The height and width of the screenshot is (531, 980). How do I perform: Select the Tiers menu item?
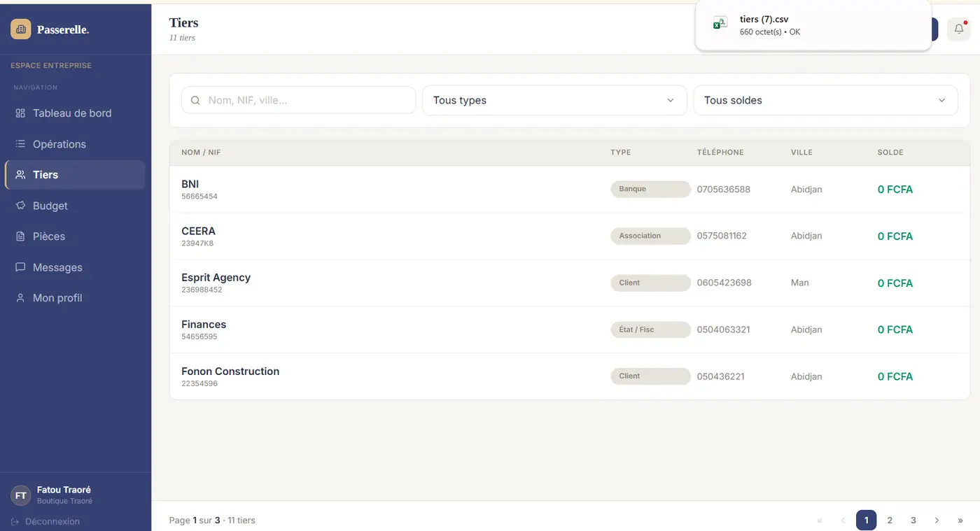(75, 175)
